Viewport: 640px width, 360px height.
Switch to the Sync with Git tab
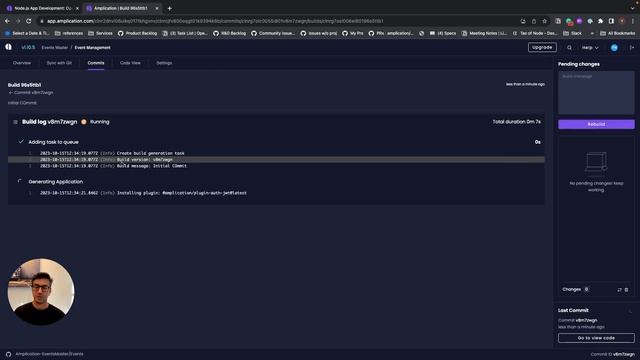[59, 63]
